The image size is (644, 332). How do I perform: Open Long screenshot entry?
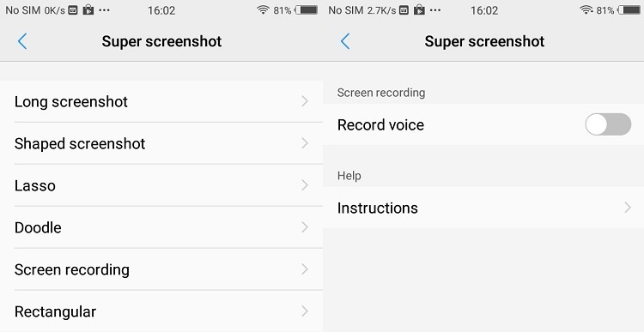coord(161,101)
